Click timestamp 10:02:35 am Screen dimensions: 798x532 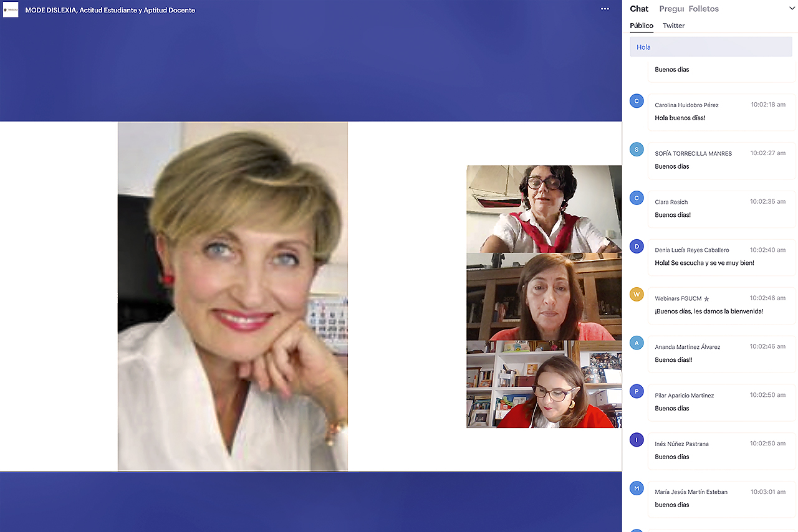pyautogui.click(x=768, y=201)
